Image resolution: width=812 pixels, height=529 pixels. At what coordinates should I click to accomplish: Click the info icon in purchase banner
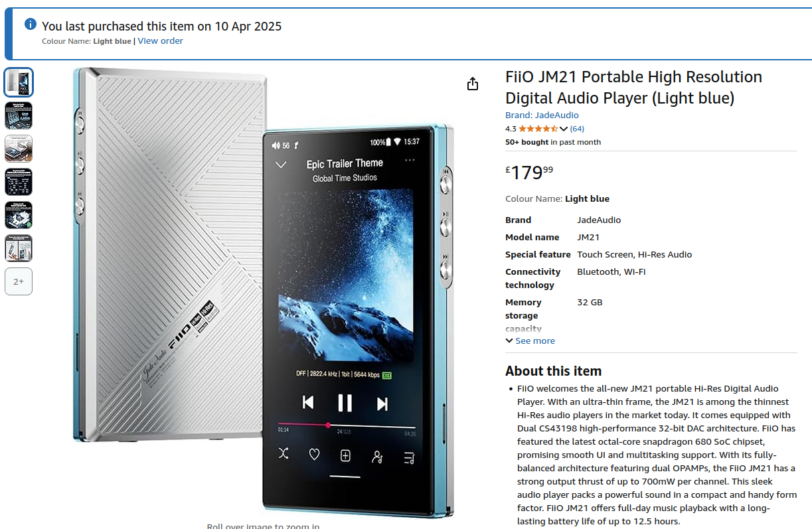pos(31,25)
